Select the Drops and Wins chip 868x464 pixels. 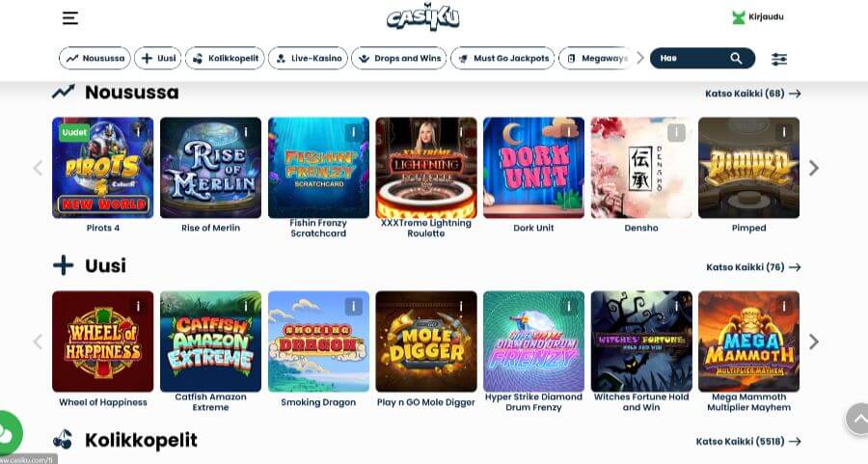click(399, 58)
